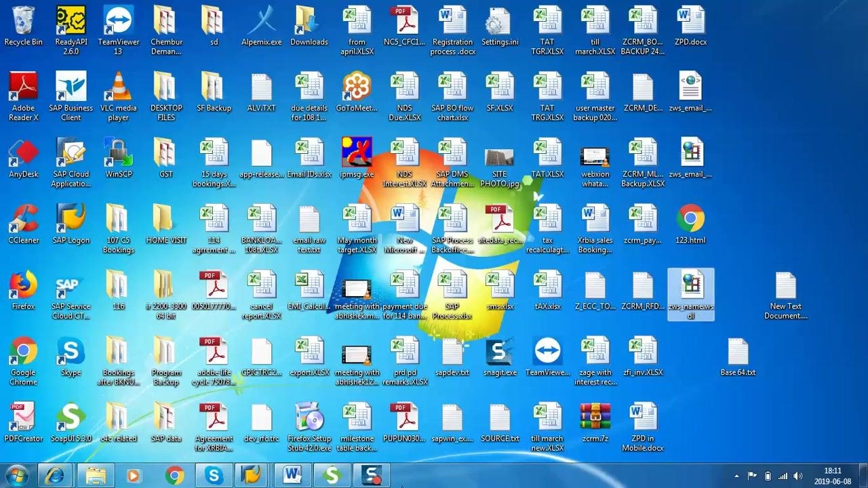This screenshot has height=488, width=868.
Task: Launch SAP Logon shortcut
Action: [71, 224]
